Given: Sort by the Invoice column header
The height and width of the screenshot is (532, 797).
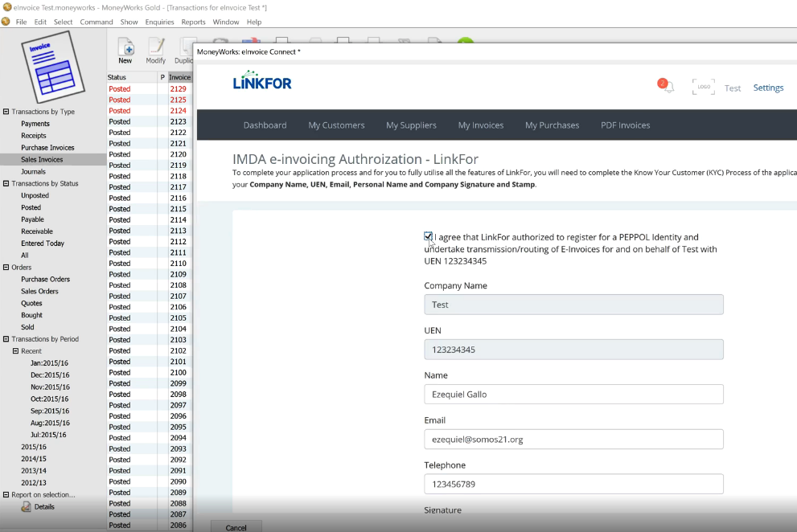Looking at the screenshot, I should (180, 77).
